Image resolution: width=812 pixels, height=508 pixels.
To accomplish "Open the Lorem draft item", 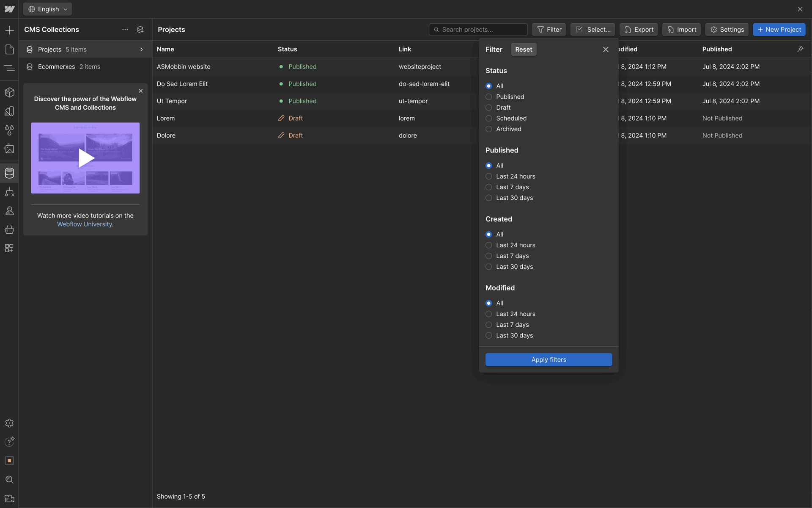I will pos(165,119).
